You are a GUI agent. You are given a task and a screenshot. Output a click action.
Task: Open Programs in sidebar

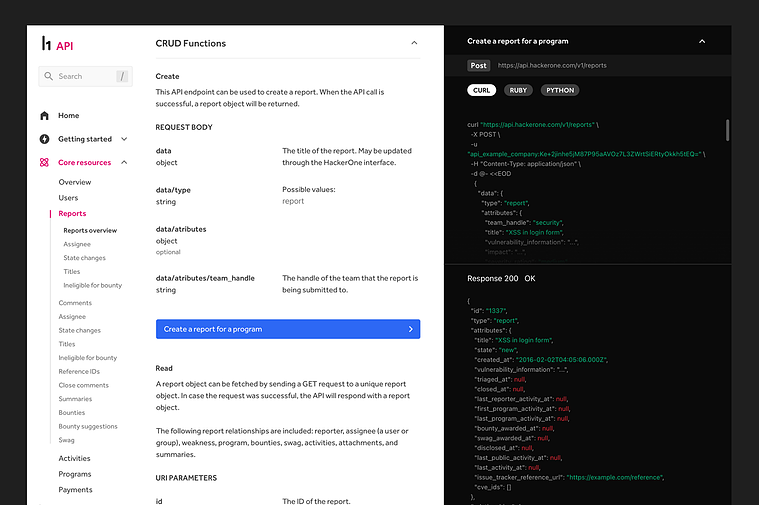pos(75,474)
